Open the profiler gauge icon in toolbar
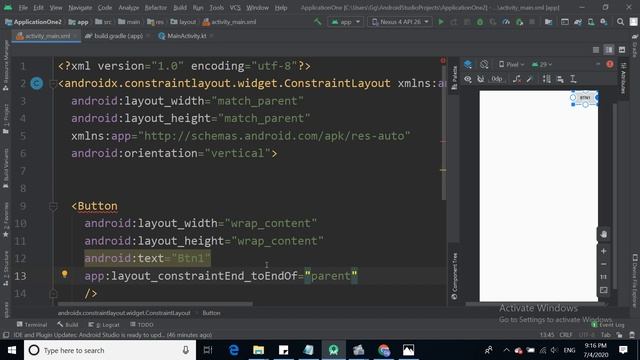 click(x=506, y=22)
